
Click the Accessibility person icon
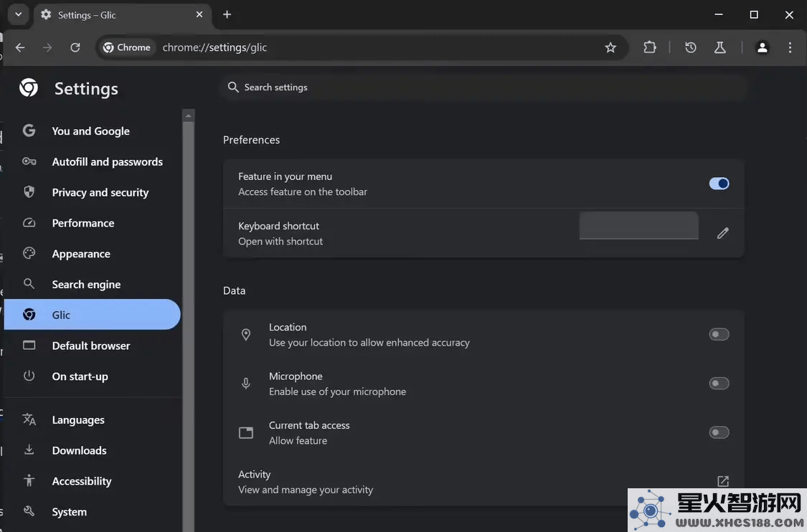point(29,480)
